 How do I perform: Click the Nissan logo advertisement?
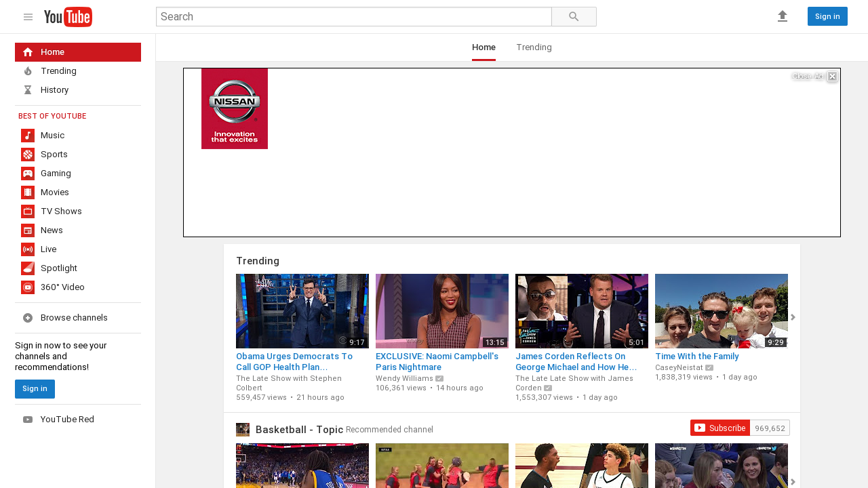(235, 108)
